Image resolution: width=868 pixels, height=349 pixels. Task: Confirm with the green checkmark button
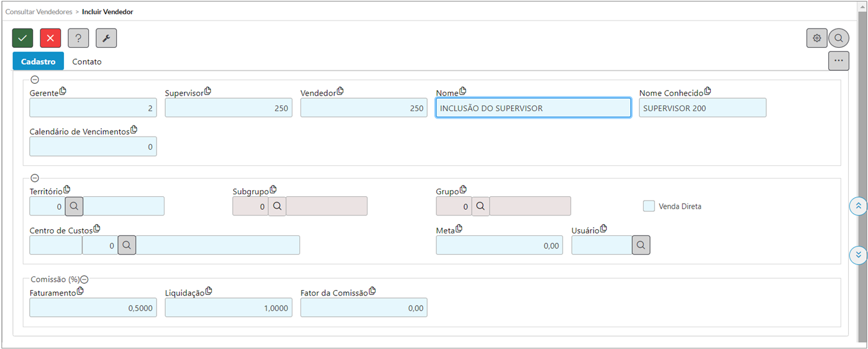(22, 38)
